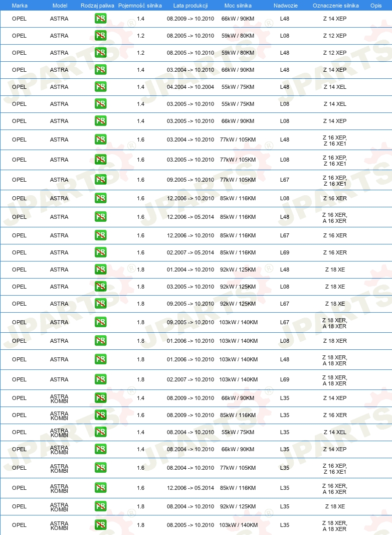
Task: Click OPEL in the 04.2004 -> 10.2004 row
Action: [19, 87]
